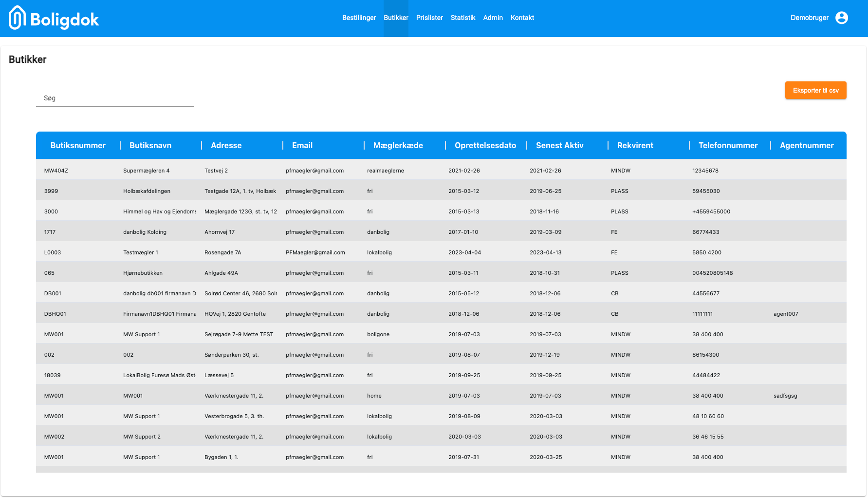Click phone number 36 46 15 55
Viewport: 868px width, 498px height.
pyautogui.click(x=708, y=437)
